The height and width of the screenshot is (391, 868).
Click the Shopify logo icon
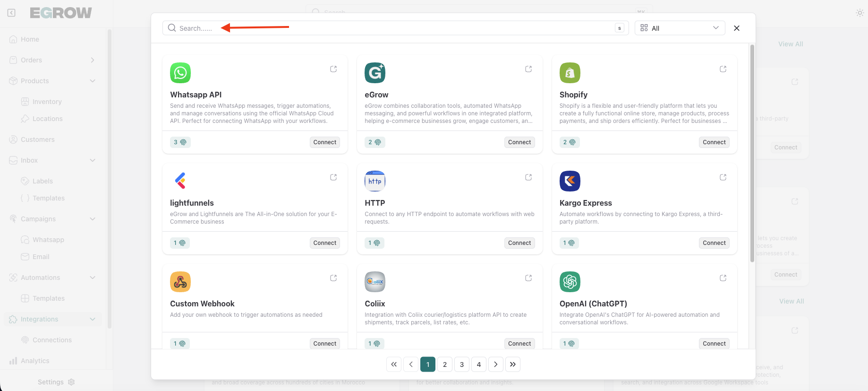[570, 73]
